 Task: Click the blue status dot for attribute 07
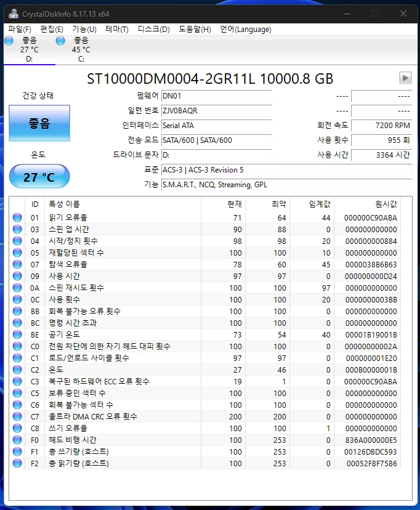pyautogui.click(x=17, y=264)
